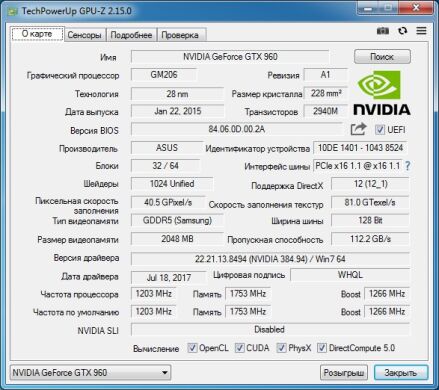Click the Закрыть button
Viewport: 439px width, 390px height.
[x=401, y=373]
